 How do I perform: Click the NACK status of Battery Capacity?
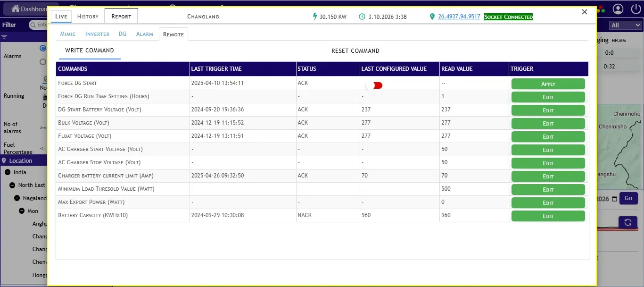point(304,215)
